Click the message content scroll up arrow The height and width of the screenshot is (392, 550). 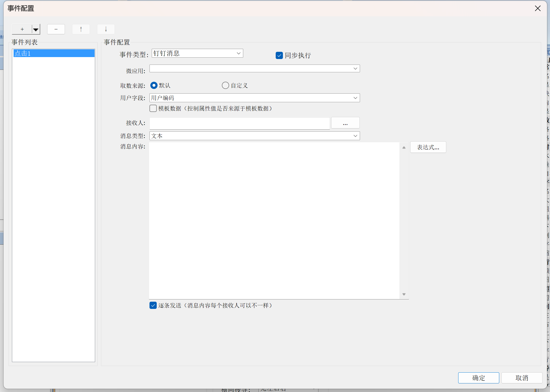pyautogui.click(x=404, y=148)
